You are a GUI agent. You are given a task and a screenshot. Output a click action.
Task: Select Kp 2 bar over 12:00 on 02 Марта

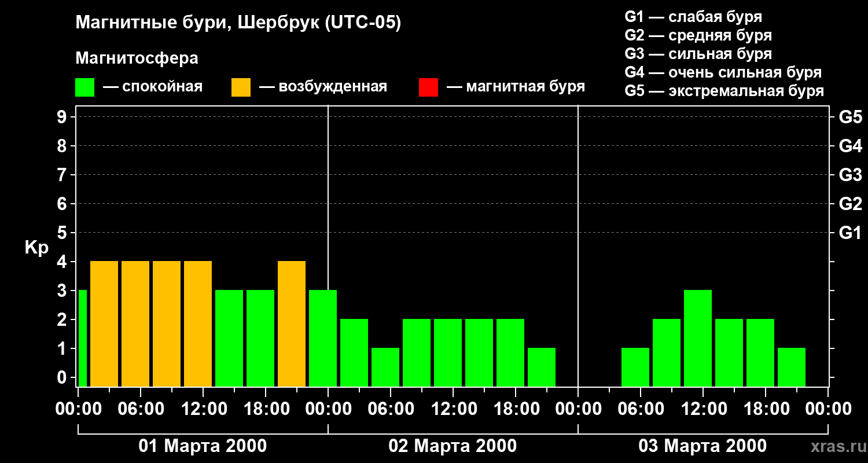(x=448, y=352)
